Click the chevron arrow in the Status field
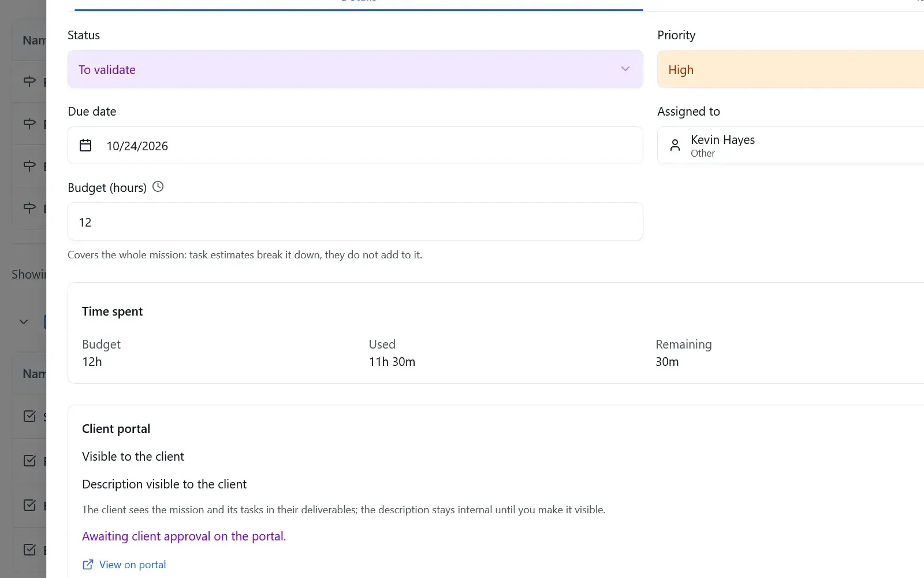 (x=625, y=69)
